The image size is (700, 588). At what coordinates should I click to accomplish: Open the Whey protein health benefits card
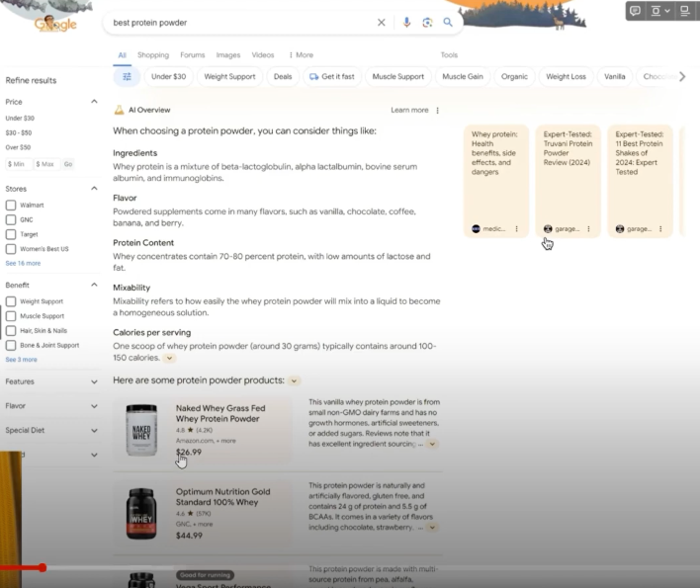pyautogui.click(x=496, y=181)
